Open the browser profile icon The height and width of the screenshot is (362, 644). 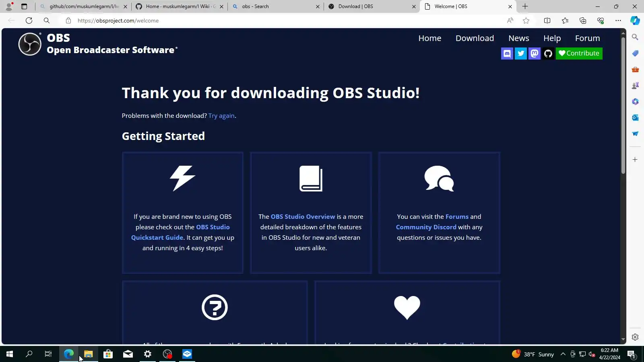coord(9,6)
